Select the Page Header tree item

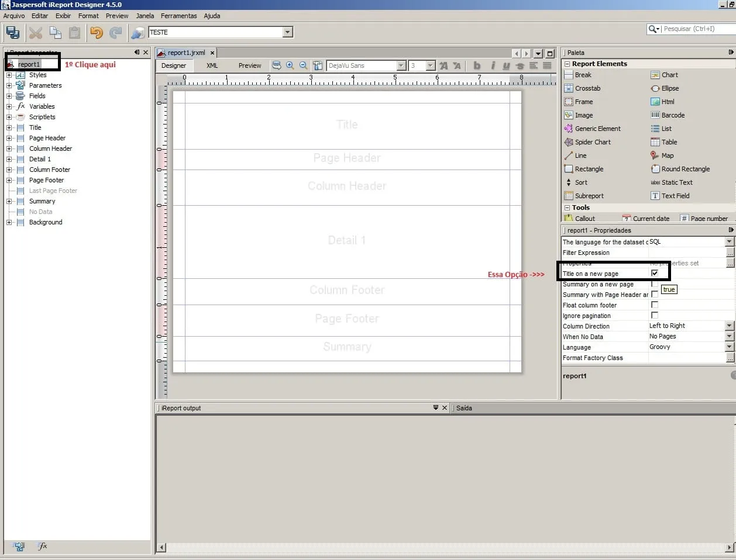pos(47,138)
